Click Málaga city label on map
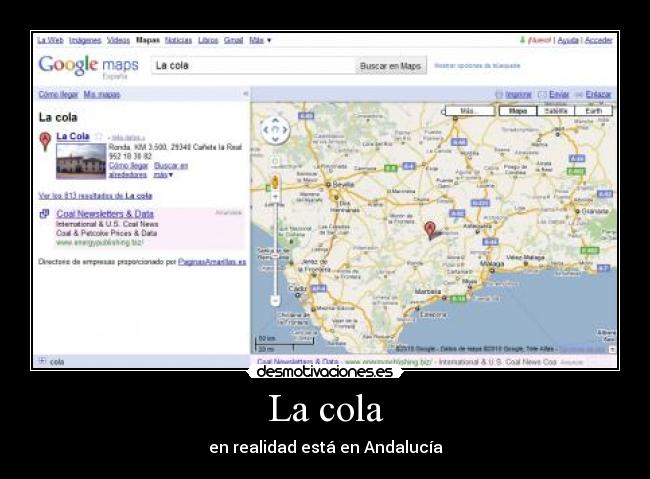 coord(492,263)
